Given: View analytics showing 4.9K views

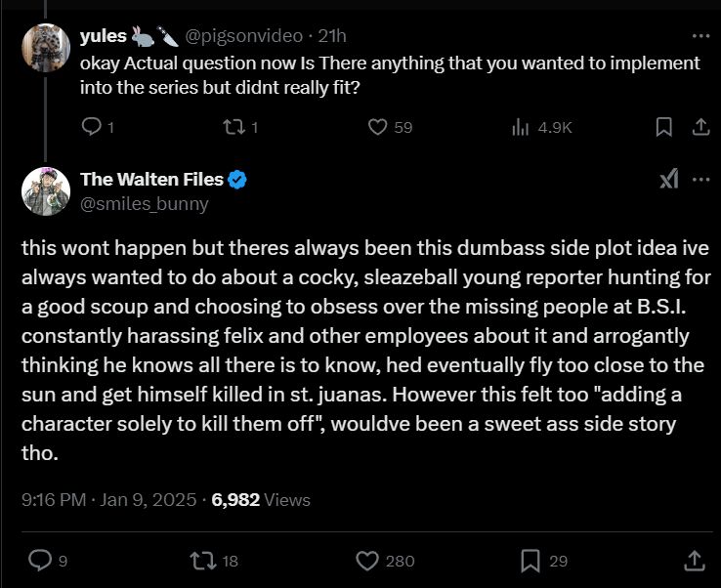Looking at the screenshot, I should click(522, 127).
